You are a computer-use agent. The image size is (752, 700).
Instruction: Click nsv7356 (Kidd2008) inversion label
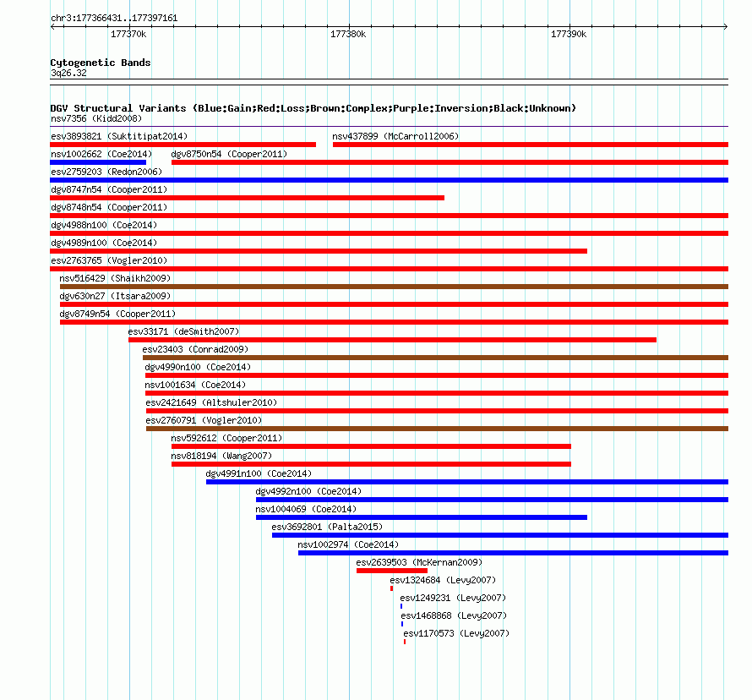[96, 118]
